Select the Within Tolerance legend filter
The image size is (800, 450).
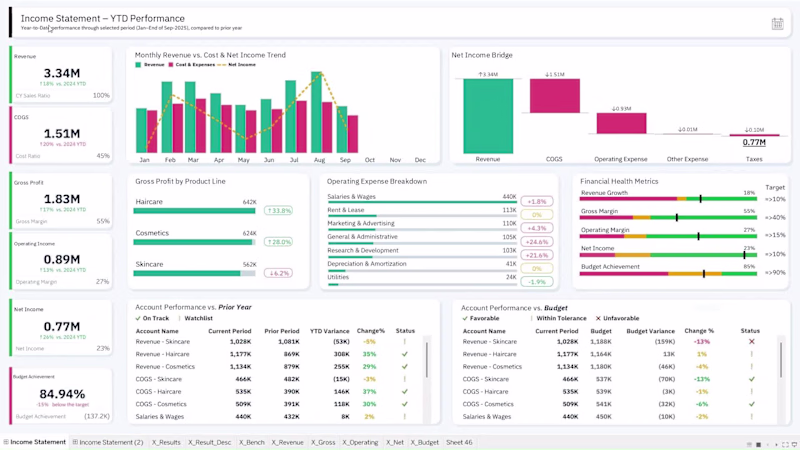click(x=559, y=318)
